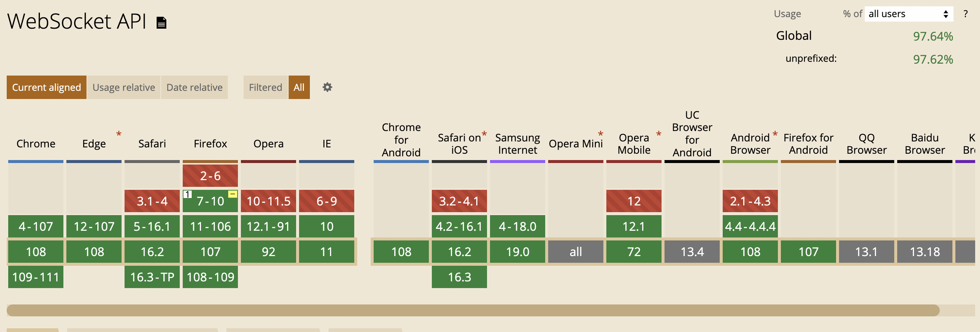Click the yellow prefix flag on Firefox 7-10
The image size is (980, 332).
pos(232,194)
